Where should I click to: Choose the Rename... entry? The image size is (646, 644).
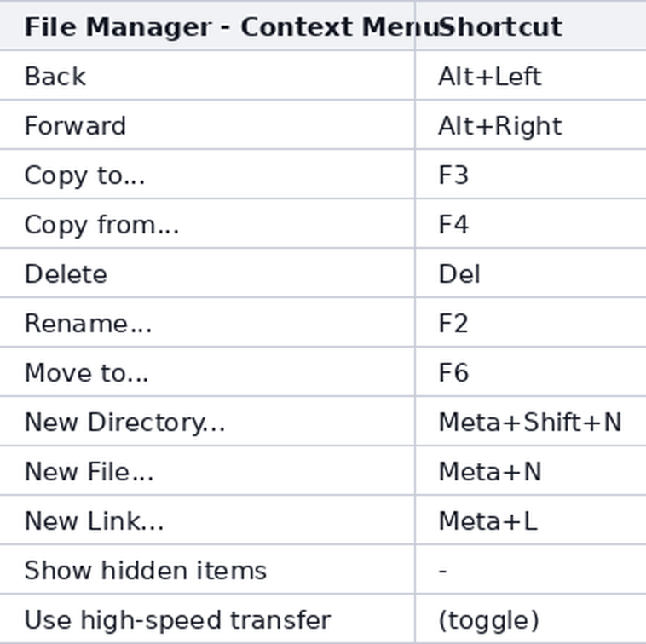[x=323, y=322]
